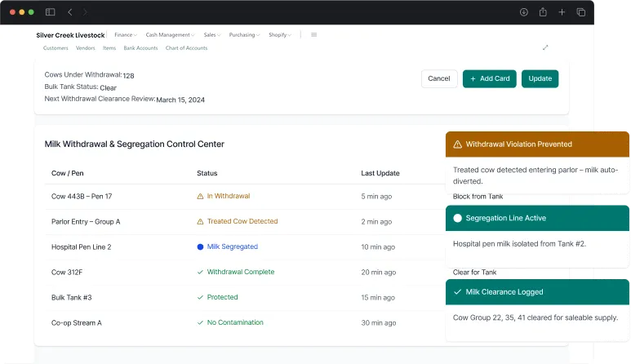The image size is (631, 364).
Task: Expand the Purchasing dropdown
Action: coord(244,35)
